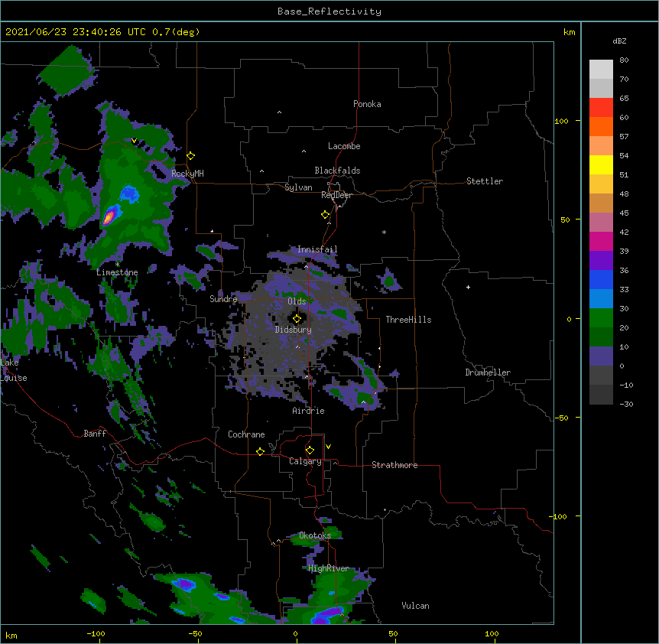659x644 pixels.
Task: Click the Innisfail city label
Action: tap(317, 249)
